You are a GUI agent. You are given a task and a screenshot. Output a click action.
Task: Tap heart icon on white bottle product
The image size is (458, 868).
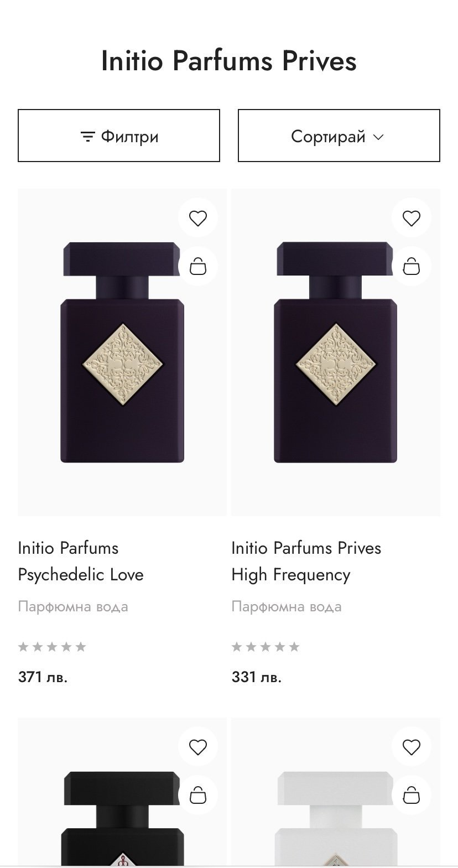pyautogui.click(x=411, y=747)
